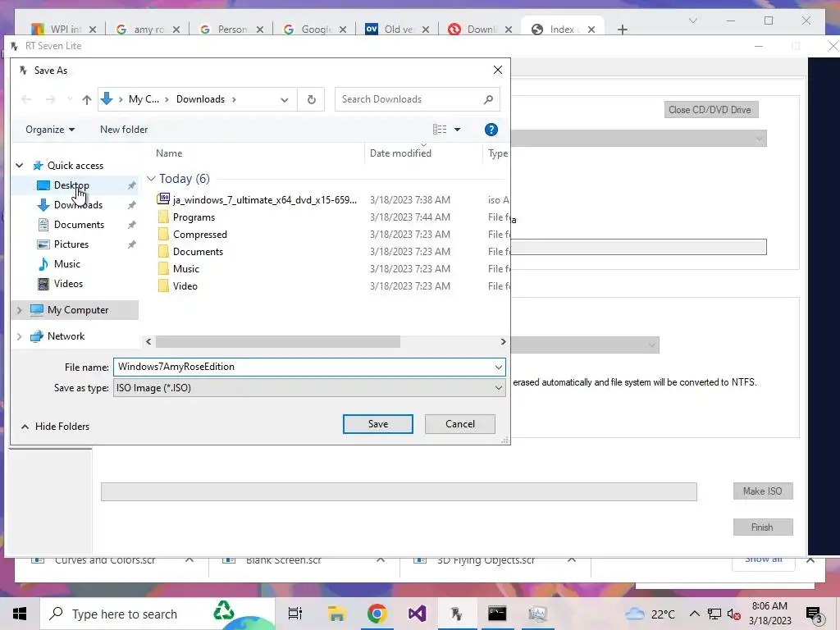Expand the My Computer tree node
This screenshot has width=840, height=630.
click(x=20, y=310)
